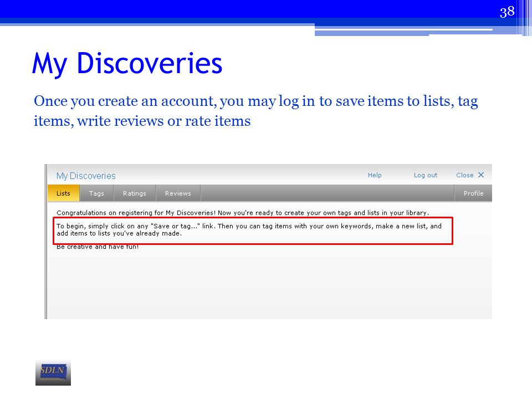The image size is (532, 399).
Task: Click the slide title My Discoveries
Action: tap(127, 63)
